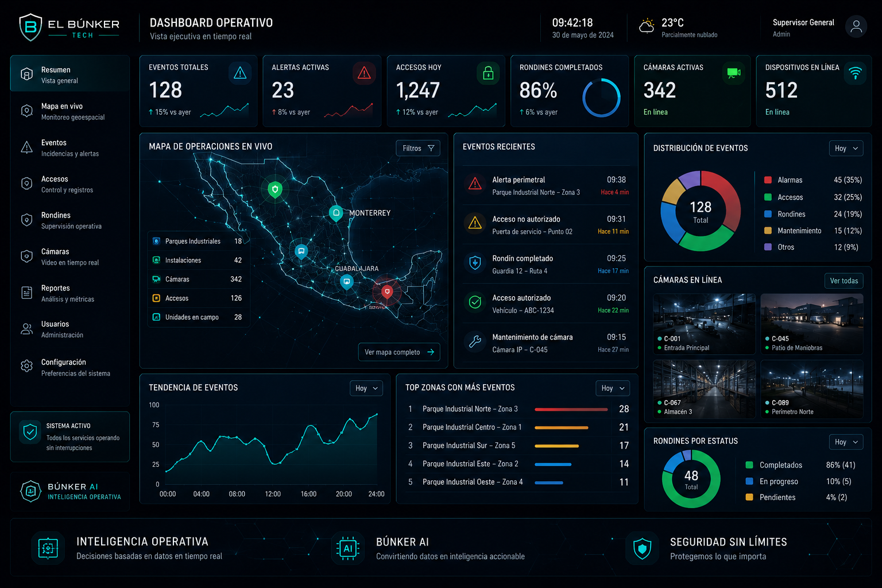
Task: Click the Búnker AI hexagon icon in sidebar
Action: 31,491
